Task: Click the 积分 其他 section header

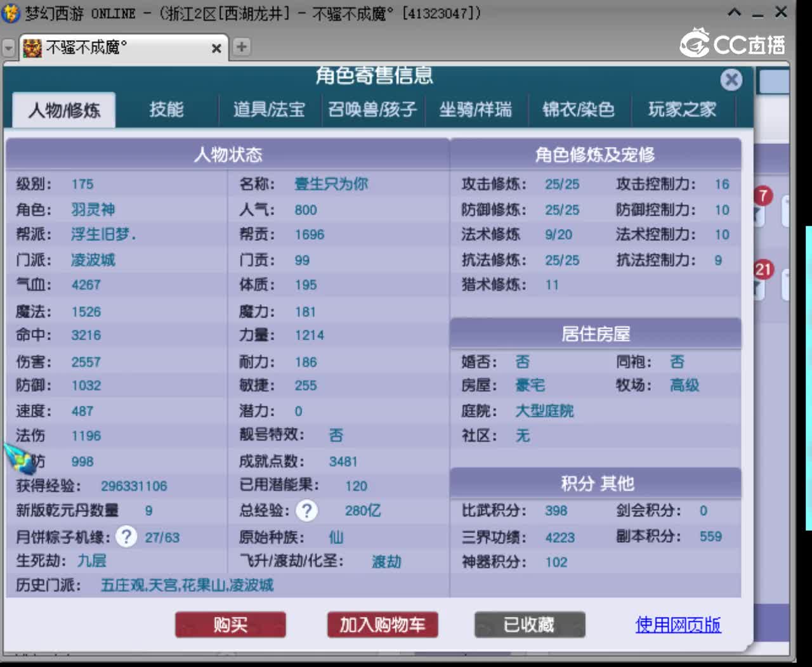Action: tap(595, 484)
